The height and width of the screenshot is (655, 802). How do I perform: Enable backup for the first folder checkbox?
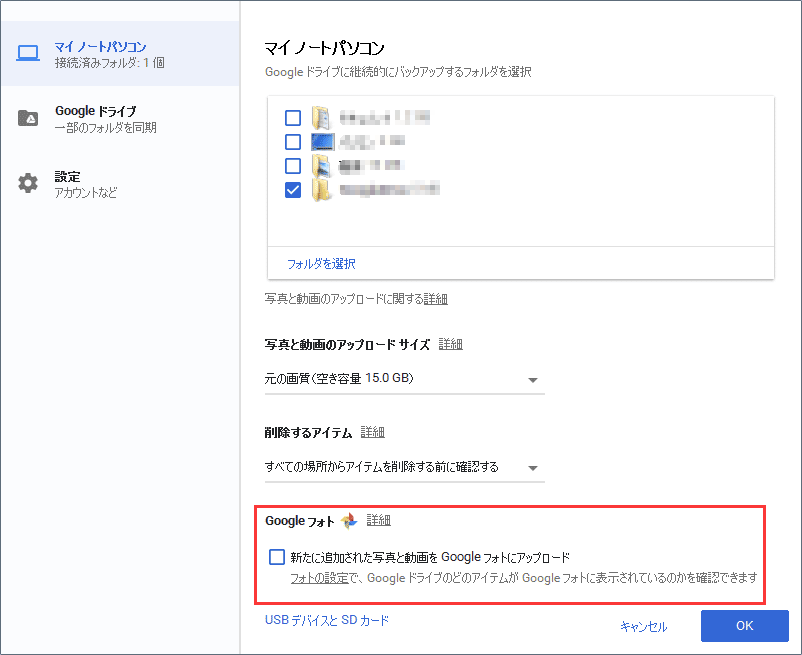click(292, 117)
